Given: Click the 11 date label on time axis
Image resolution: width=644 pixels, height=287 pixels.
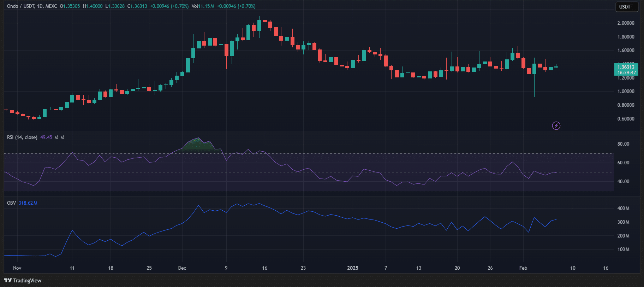Looking at the screenshot, I should [x=72, y=268].
